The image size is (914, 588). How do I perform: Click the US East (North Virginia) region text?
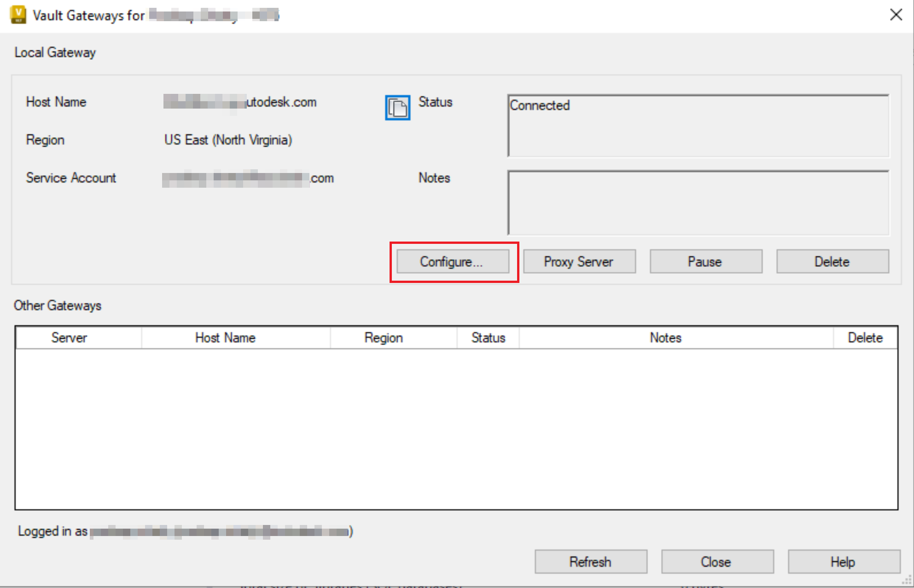point(228,140)
